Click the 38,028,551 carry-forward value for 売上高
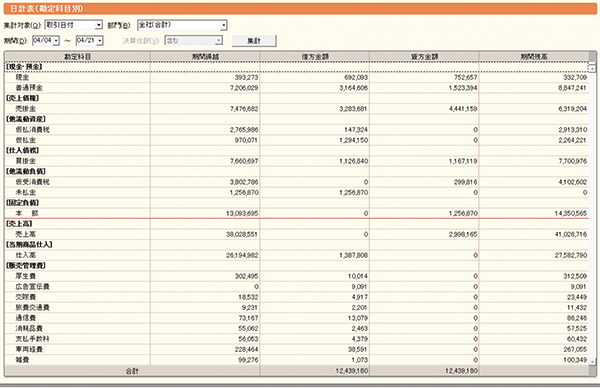The width and height of the screenshot is (600, 388). 242,234
